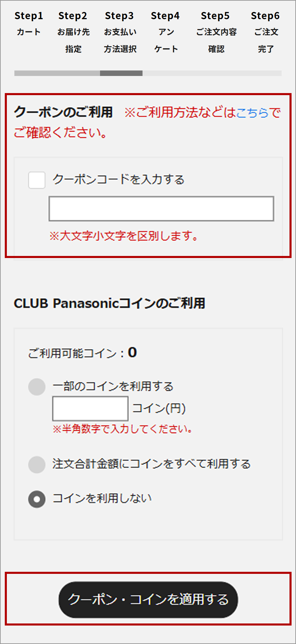Select the Step6 ご注文完了 step
The width and height of the screenshot is (296, 644).
click(265, 33)
